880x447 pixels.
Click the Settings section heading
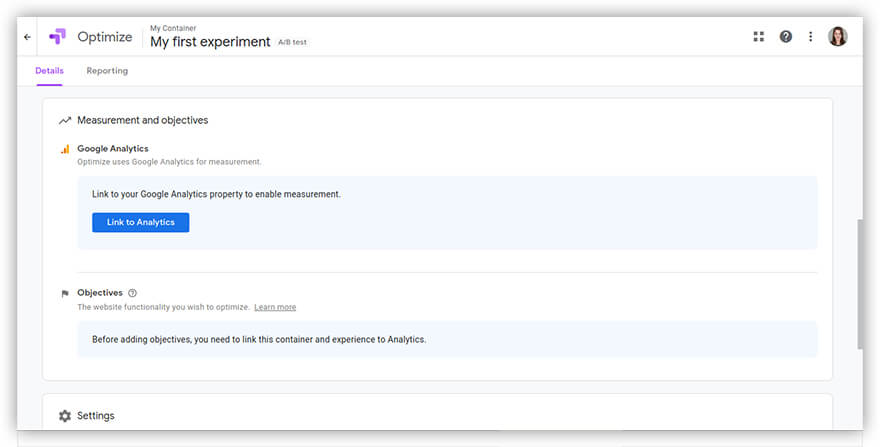click(x=96, y=416)
